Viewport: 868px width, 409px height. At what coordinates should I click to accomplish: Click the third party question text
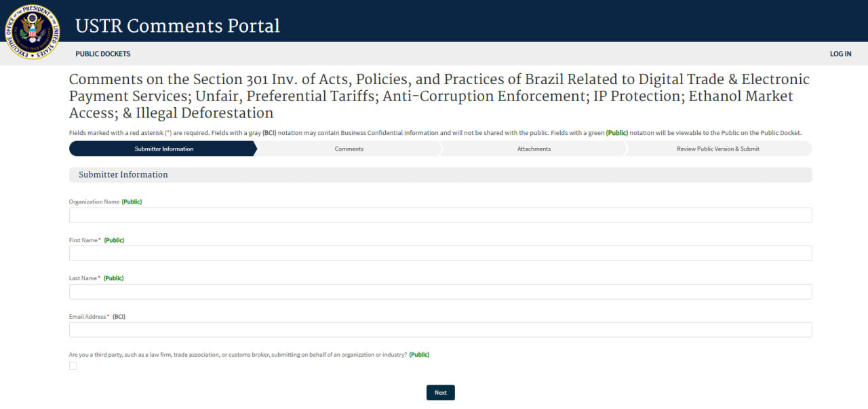pyautogui.click(x=238, y=355)
